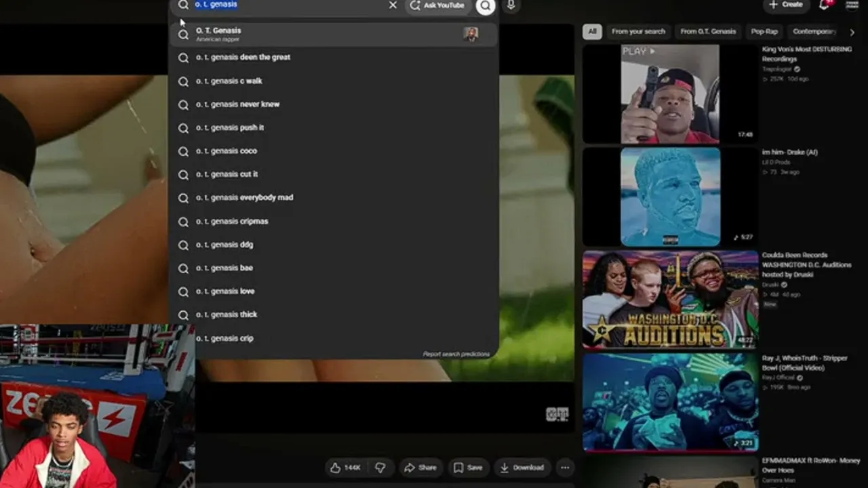
Task: Select the Contemporary filter chip
Action: (x=814, y=32)
